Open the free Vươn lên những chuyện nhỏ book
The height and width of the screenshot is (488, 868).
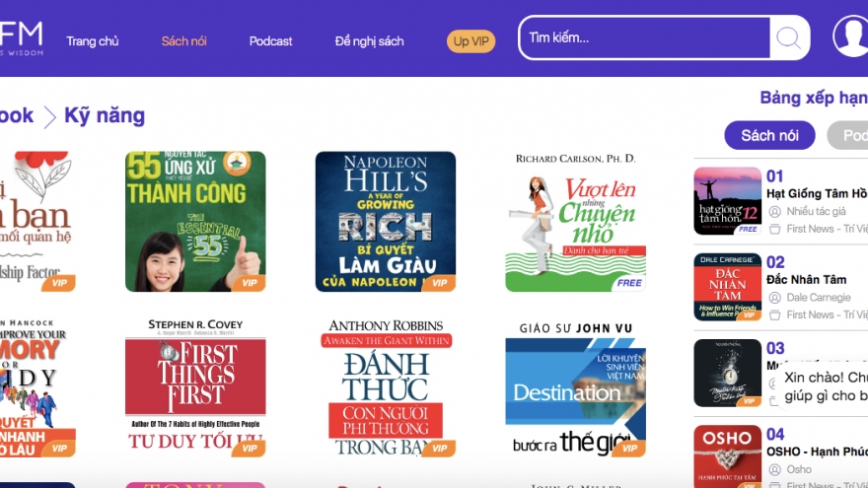point(575,222)
